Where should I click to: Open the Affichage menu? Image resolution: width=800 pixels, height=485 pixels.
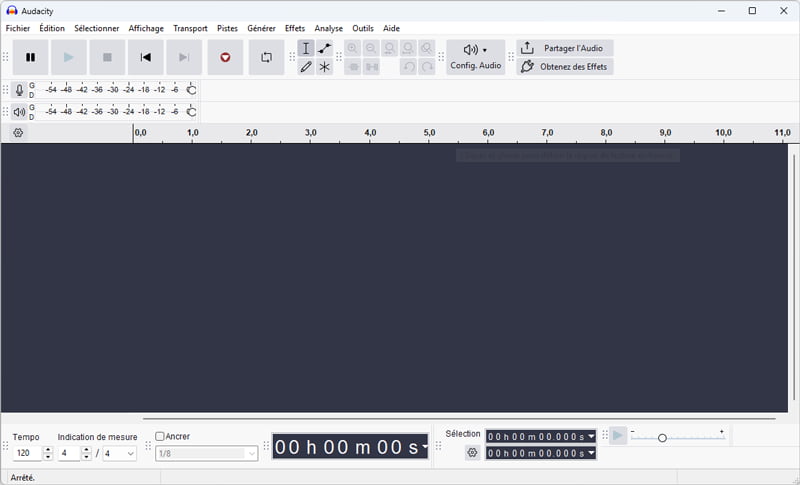pos(146,29)
